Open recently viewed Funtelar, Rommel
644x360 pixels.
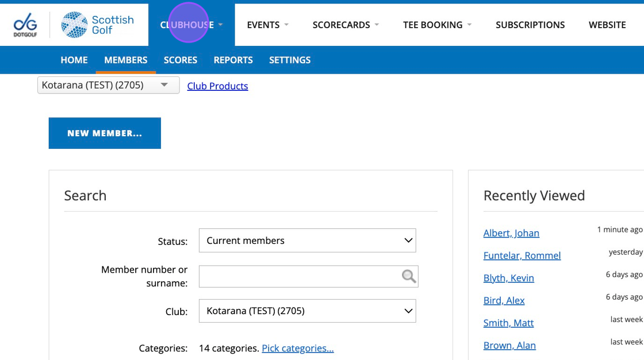[522, 255]
